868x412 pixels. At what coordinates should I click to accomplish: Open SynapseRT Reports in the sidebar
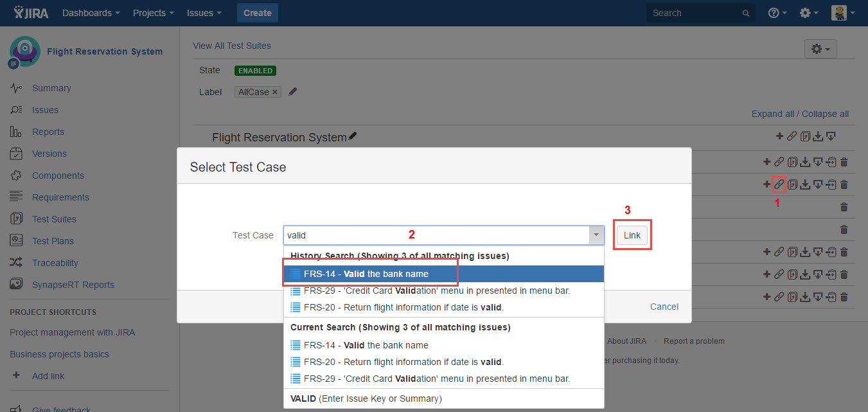[x=73, y=285]
